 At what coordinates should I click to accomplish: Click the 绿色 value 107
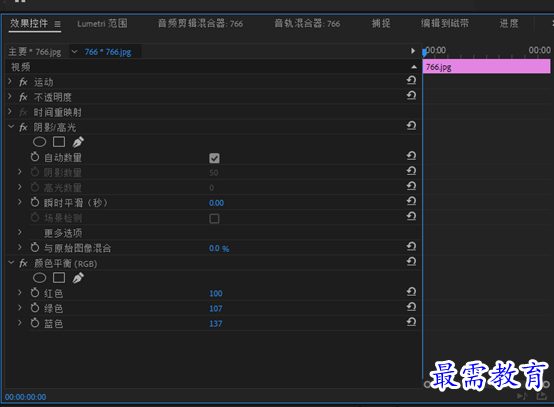click(x=216, y=309)
